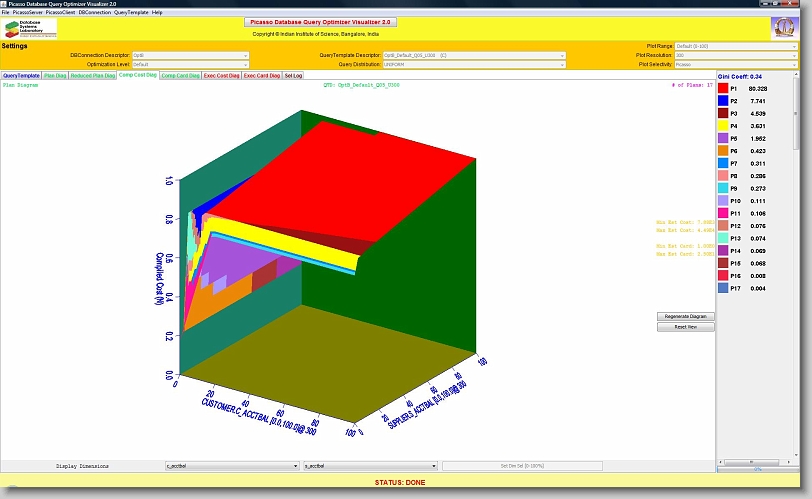Click the yellow P4 plan color box
Screen dimensions: 812x499
(723, 126)
